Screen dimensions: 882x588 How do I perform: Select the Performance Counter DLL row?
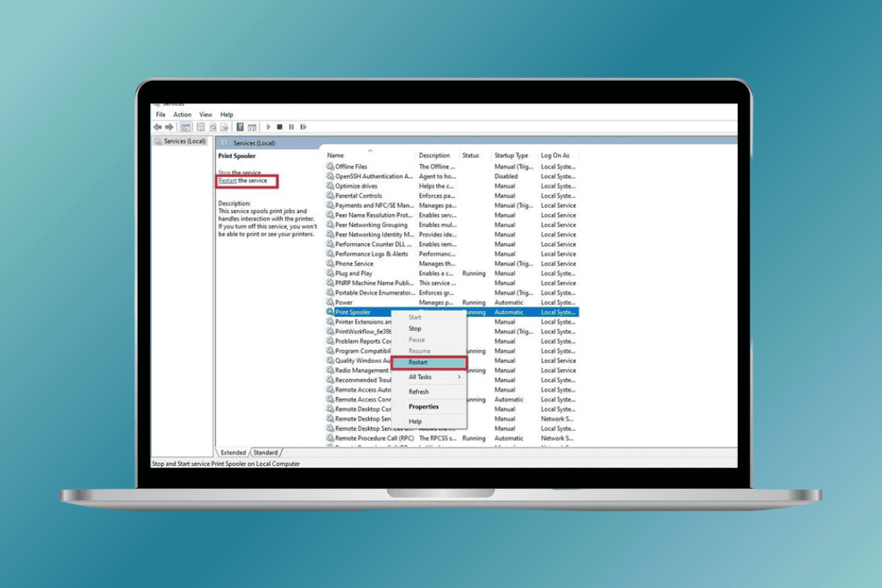(x=452, y=244)
